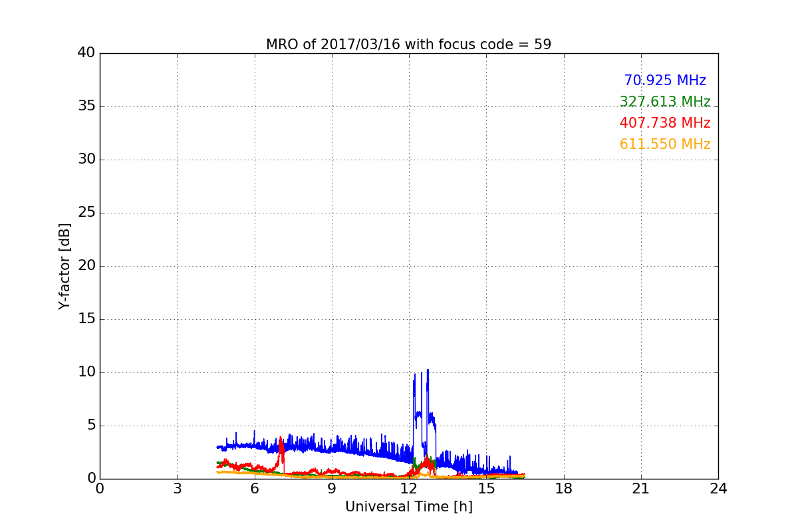Viewport: 798px width, 532px height.
Task: Click the x-axis tick label "9"
Action: coord(332,489)
